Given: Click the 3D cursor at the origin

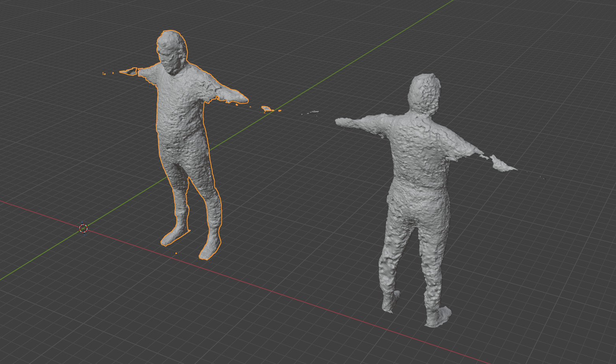Looking at the screenshot, I should 83,228.
